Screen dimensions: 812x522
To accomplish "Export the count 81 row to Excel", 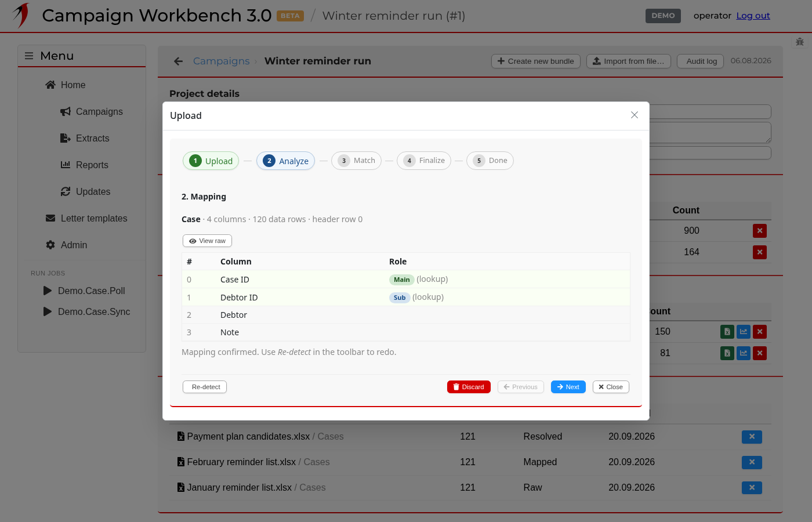I will (x=727, y=353).
